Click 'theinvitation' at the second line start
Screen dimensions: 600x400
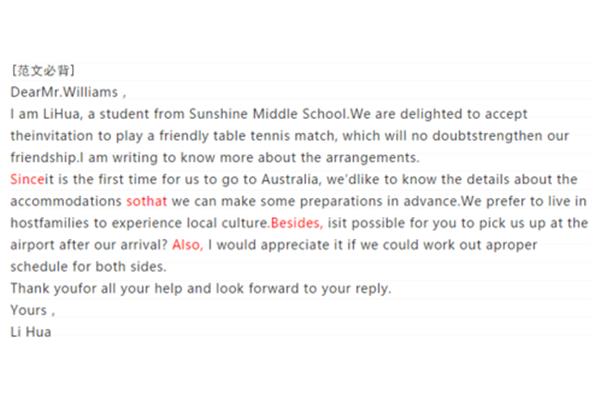tap(52, 136)
